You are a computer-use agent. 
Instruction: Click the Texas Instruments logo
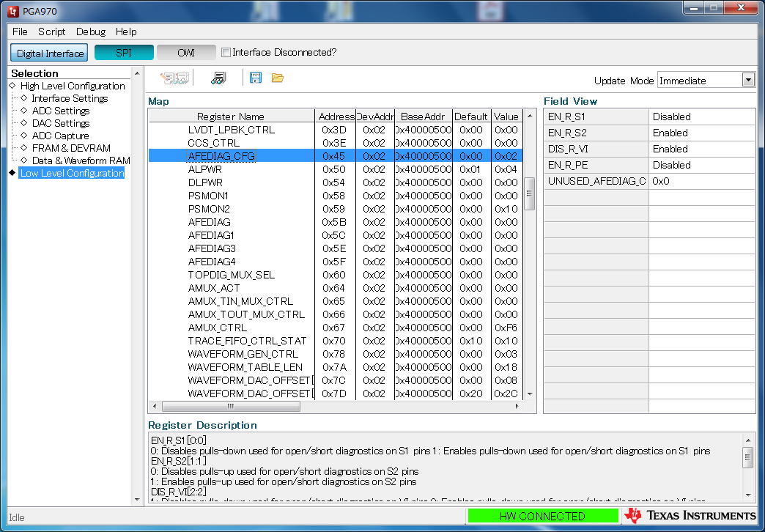[x=690, y=515]
